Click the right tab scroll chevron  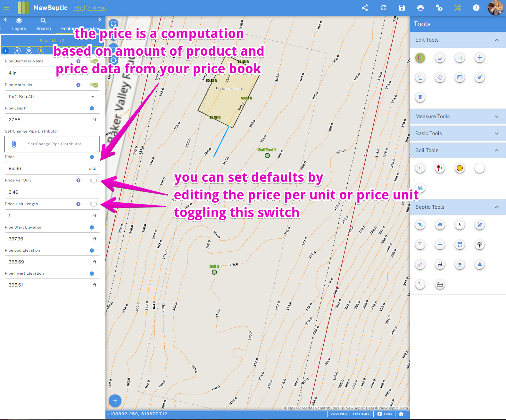tap(100, 20)
